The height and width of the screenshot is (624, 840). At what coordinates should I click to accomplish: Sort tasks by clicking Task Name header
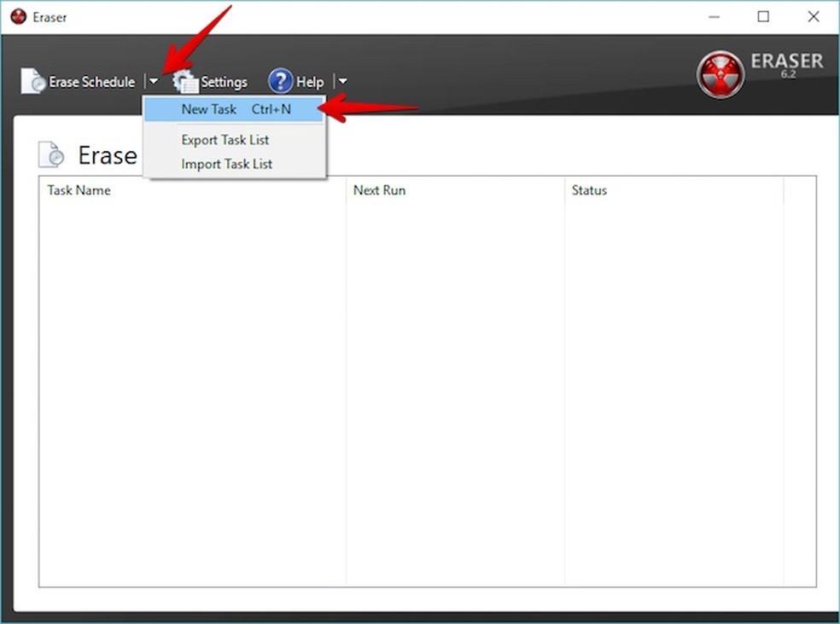pos(79,190)
